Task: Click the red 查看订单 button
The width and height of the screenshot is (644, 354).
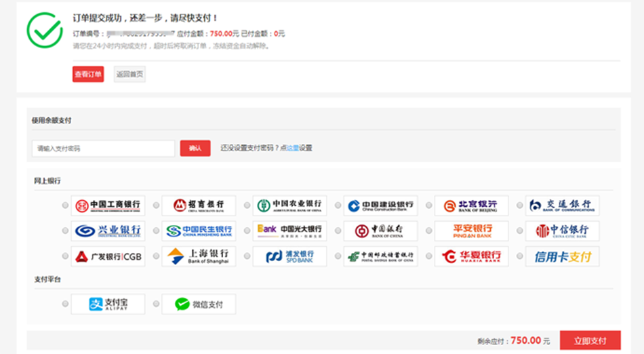Action: tap(88, 75)
